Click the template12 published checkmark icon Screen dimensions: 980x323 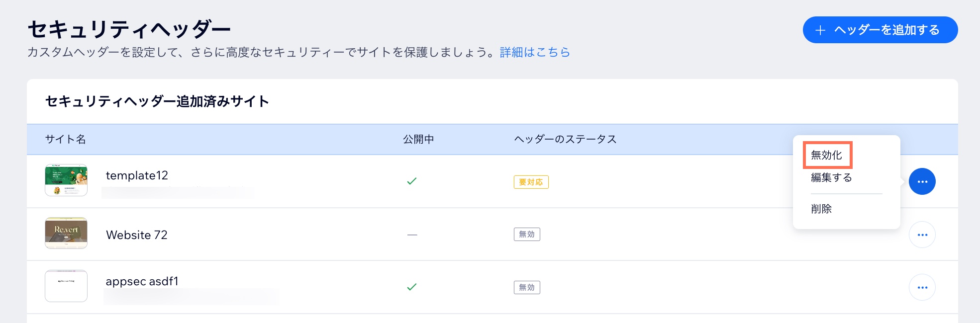pos(412,181)
